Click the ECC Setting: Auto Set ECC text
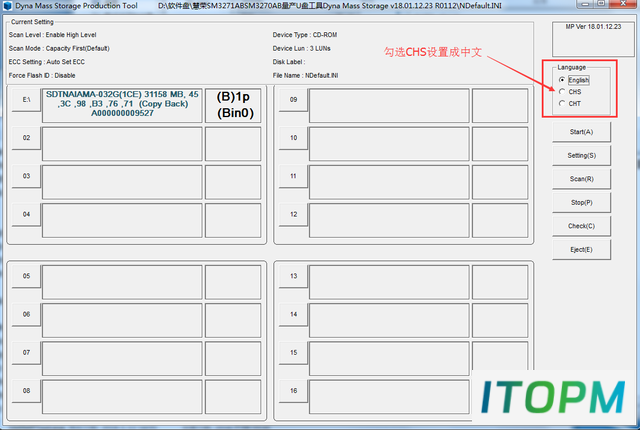 coord(47,62)
